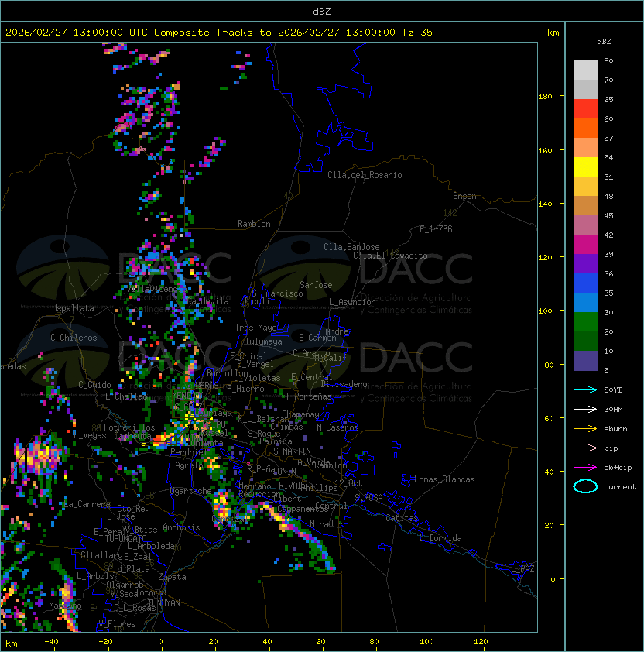Pick the bright yellow swatch in dBZ legend
This screenshot has width=644, height=652.
[x=585, y=166]
